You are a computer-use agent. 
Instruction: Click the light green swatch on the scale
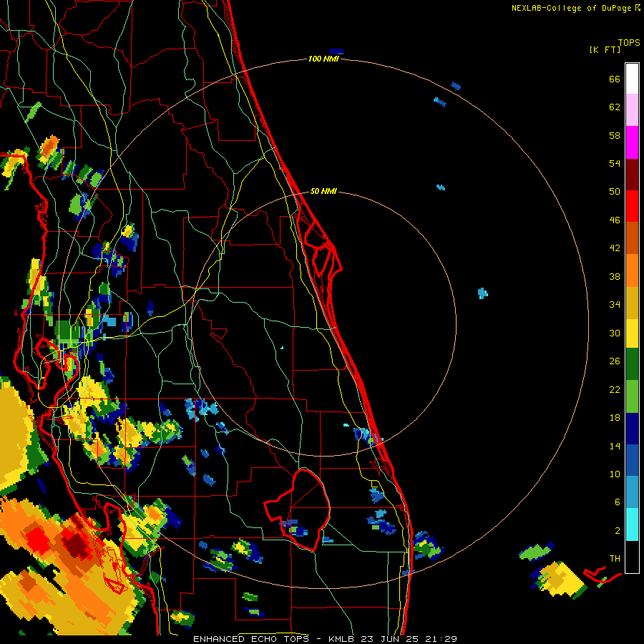point(632,396)
